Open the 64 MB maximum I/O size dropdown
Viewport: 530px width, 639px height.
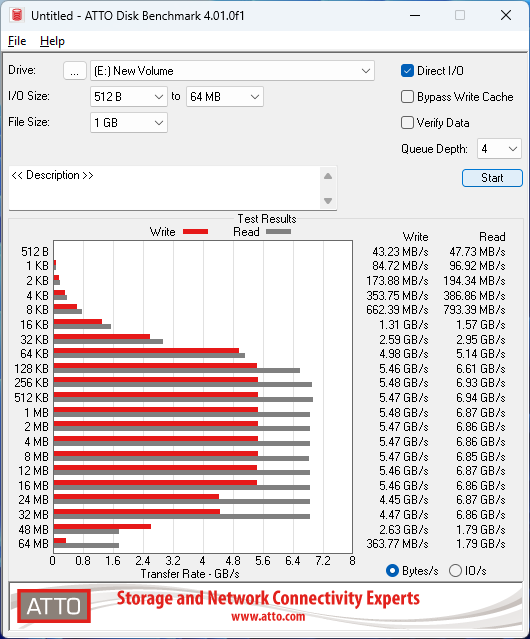click(x=225, y=97)
